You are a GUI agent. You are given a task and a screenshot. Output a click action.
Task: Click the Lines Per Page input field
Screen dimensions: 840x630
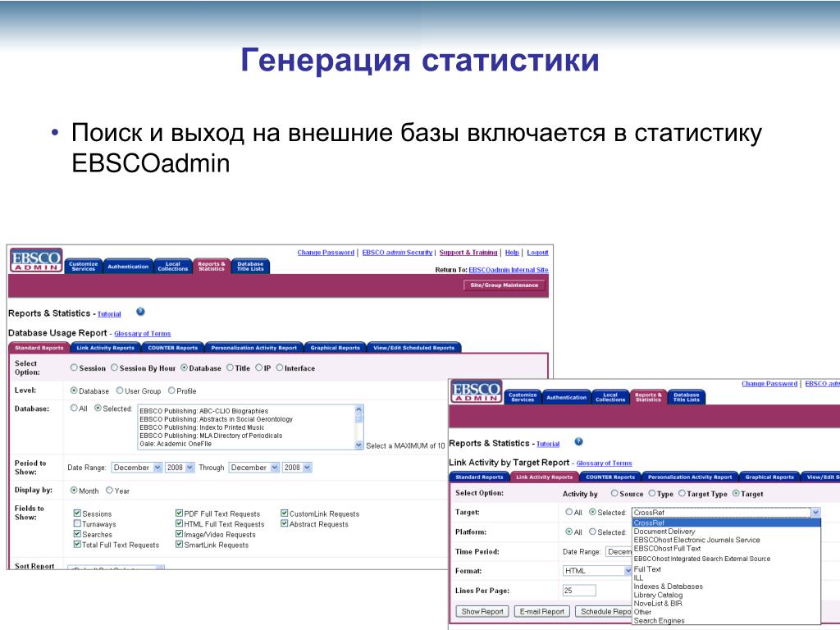coord(579,591)
